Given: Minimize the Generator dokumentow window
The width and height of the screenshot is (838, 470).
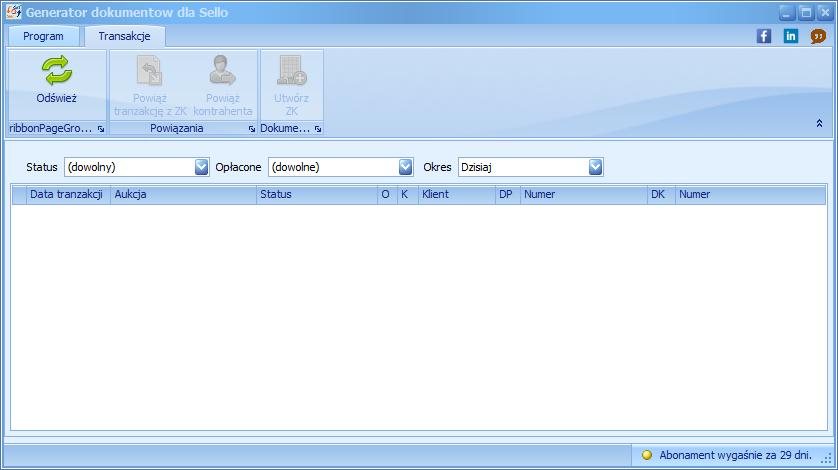Looking at the screenshot, I should coord(786,12).
